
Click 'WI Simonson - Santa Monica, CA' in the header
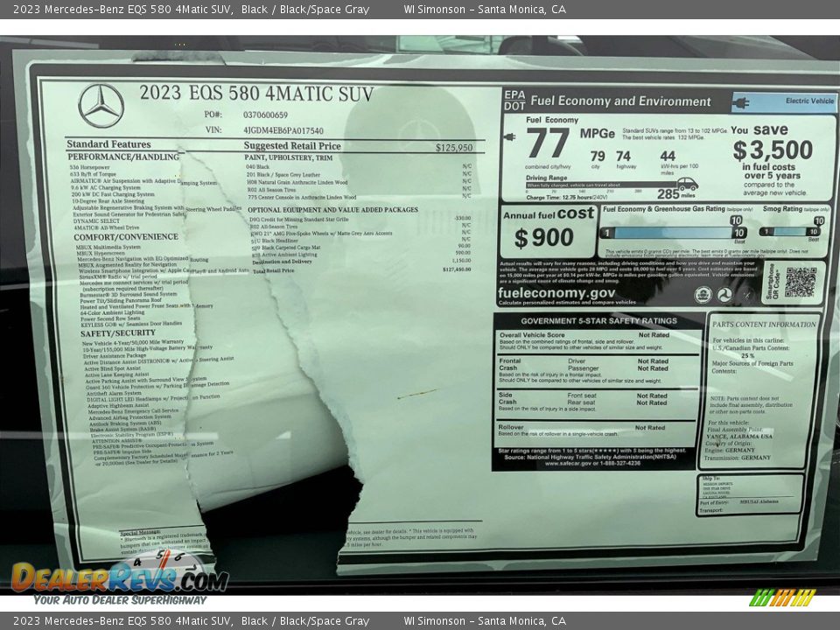tap(484, 9)
